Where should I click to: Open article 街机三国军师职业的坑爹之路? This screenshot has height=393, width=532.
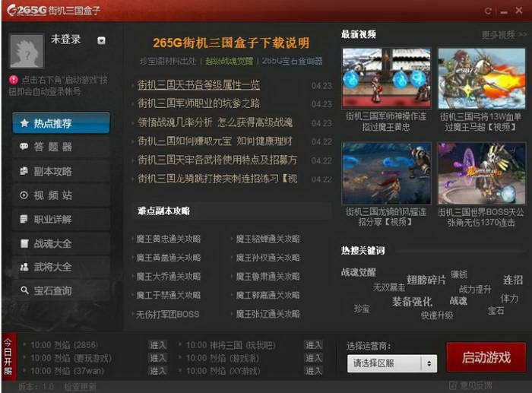point(199,103)
